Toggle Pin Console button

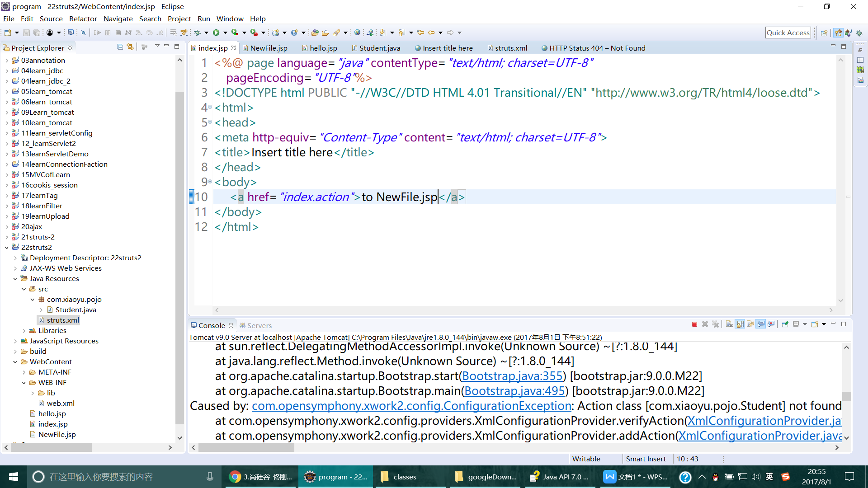tap(785, 324)
